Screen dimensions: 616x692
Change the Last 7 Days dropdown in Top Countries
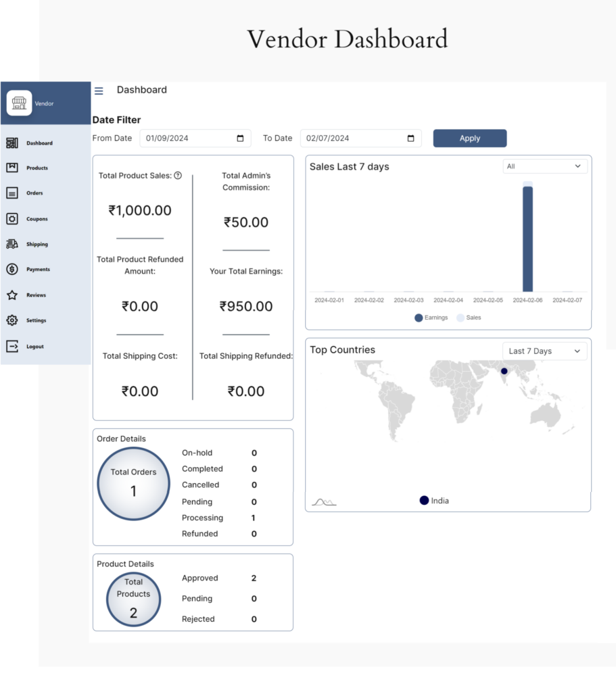[x=545, y=351]
